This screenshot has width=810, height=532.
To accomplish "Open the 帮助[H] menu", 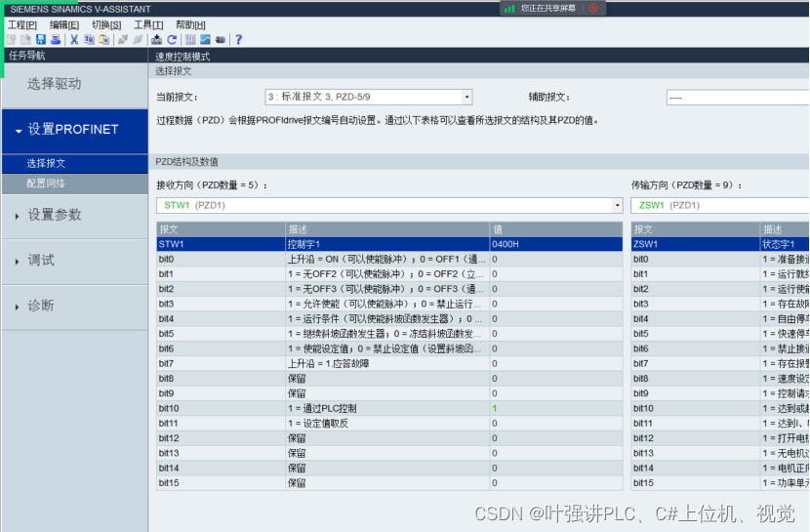I will pos(190,24).
